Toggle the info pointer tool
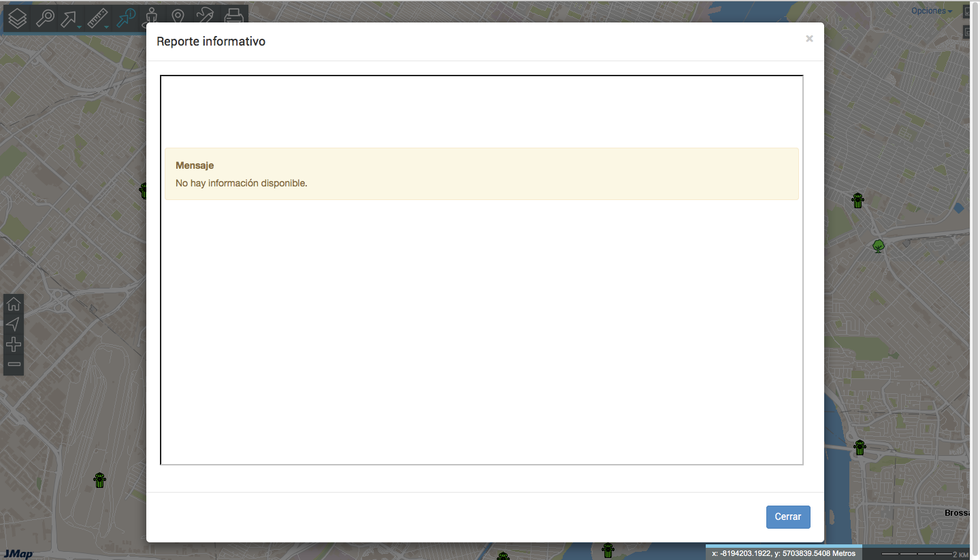The image size is (980, 560). tap(126, 18)
